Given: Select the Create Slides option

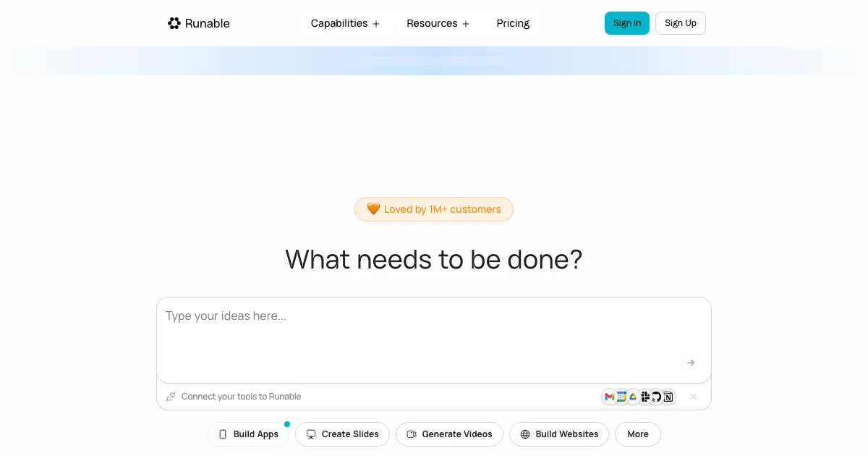Looking at the screenshot, I should [342, 434].
